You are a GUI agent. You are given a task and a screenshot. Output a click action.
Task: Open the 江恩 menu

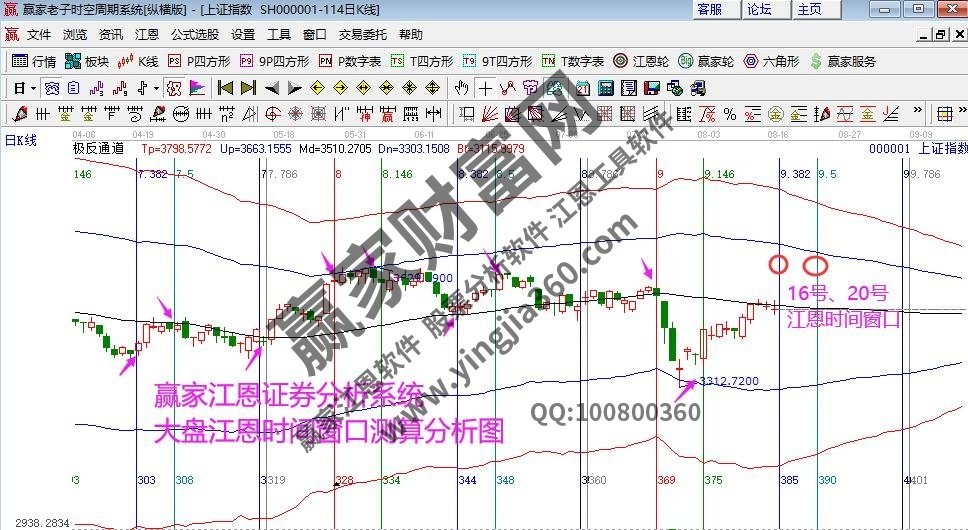pyautogui.click(x=146, y=34)
